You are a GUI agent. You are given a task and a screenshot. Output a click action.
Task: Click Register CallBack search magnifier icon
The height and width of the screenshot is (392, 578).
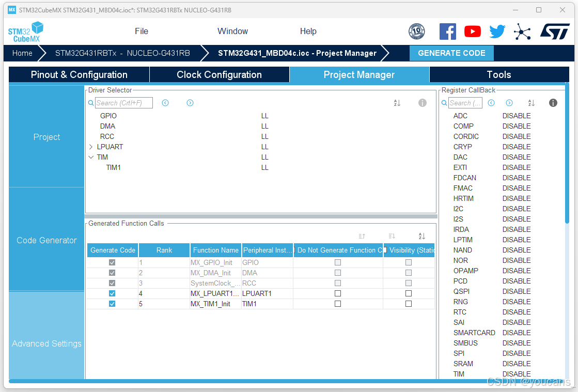(x=444, y=103)
